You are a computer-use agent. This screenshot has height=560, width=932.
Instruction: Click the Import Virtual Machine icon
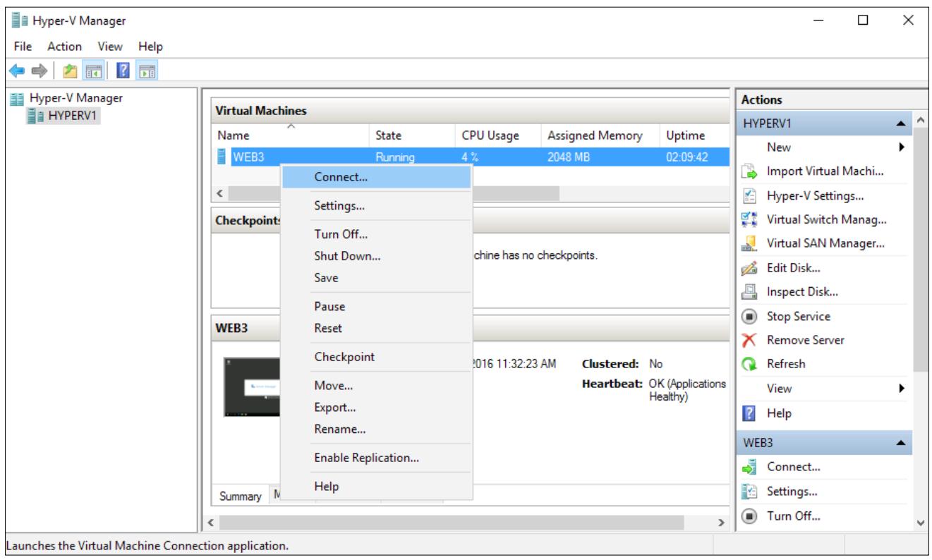[x=749, y=171]
